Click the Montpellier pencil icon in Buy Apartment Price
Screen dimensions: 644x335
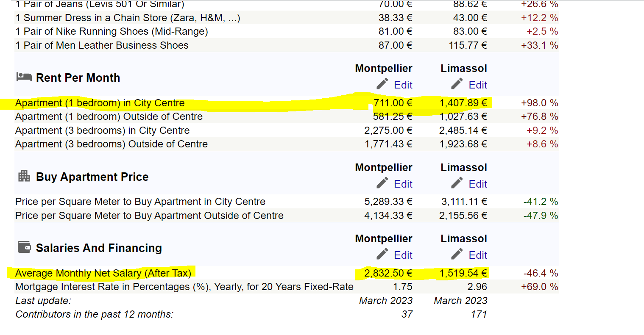click(x=382, y=183)
